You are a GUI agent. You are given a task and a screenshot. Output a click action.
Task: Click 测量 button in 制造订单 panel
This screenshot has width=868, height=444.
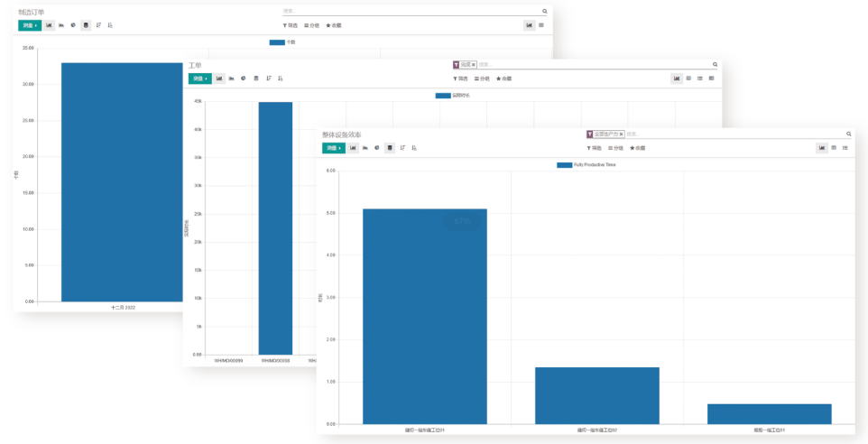(30, 25)
